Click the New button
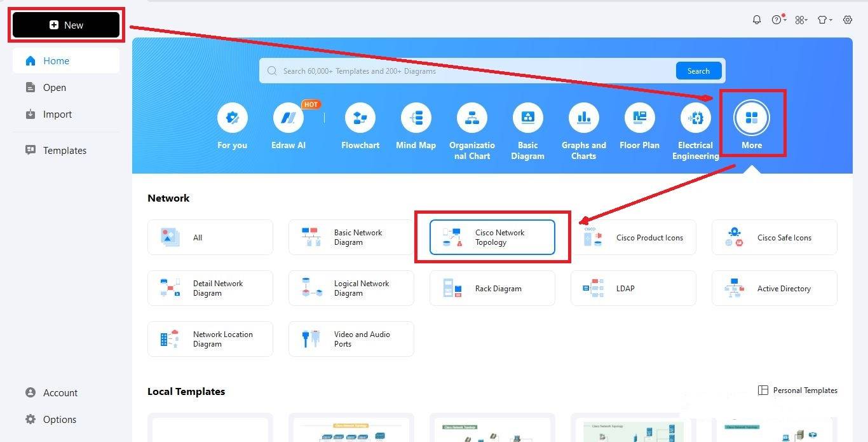This screenshot has width=868, height=442. click(x=66, y=25)
